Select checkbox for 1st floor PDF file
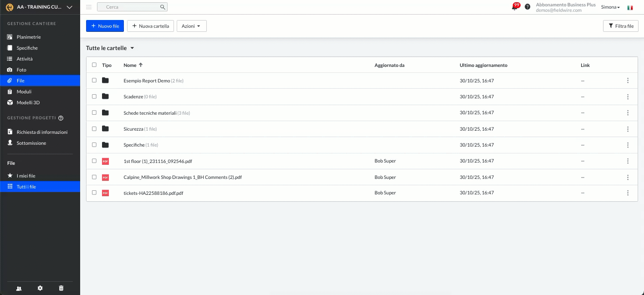This screenshot has height=295, width=644. point(94,161)
